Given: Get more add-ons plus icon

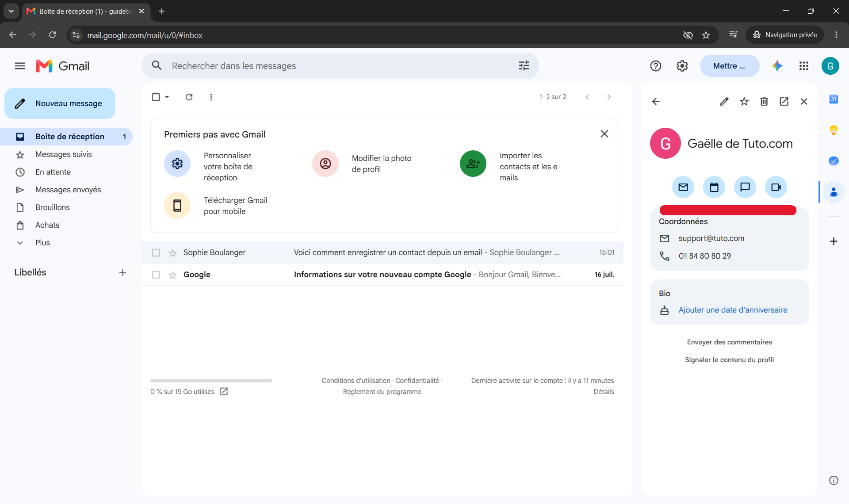Looking at the screenshot, I should 834,241.
